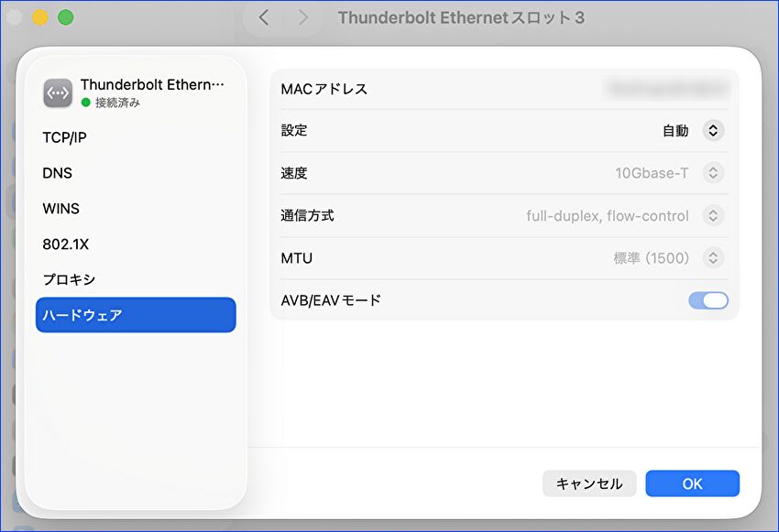Go back with the toolbar chevron
This screenshot has height=532, width=779.
pos(264,17)
